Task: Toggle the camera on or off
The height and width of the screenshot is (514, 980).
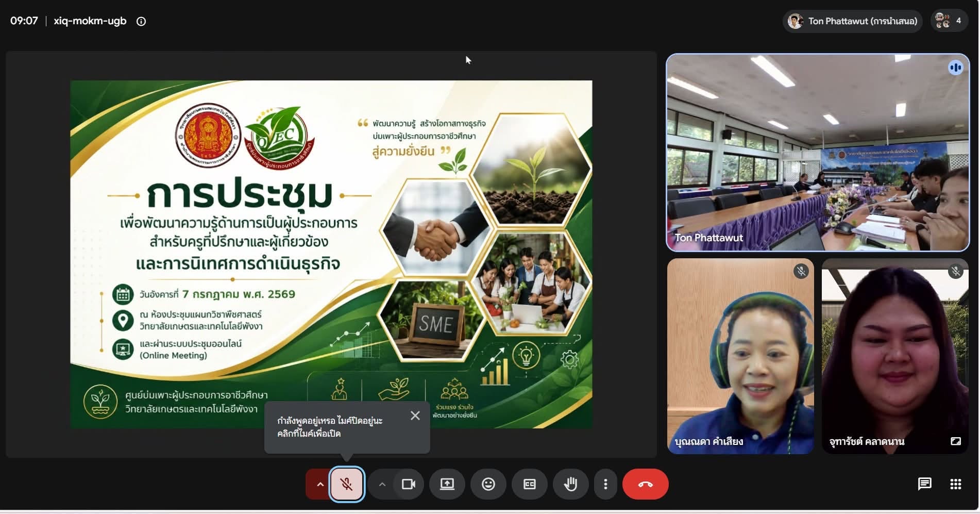Action: click(x=409, y=484)
